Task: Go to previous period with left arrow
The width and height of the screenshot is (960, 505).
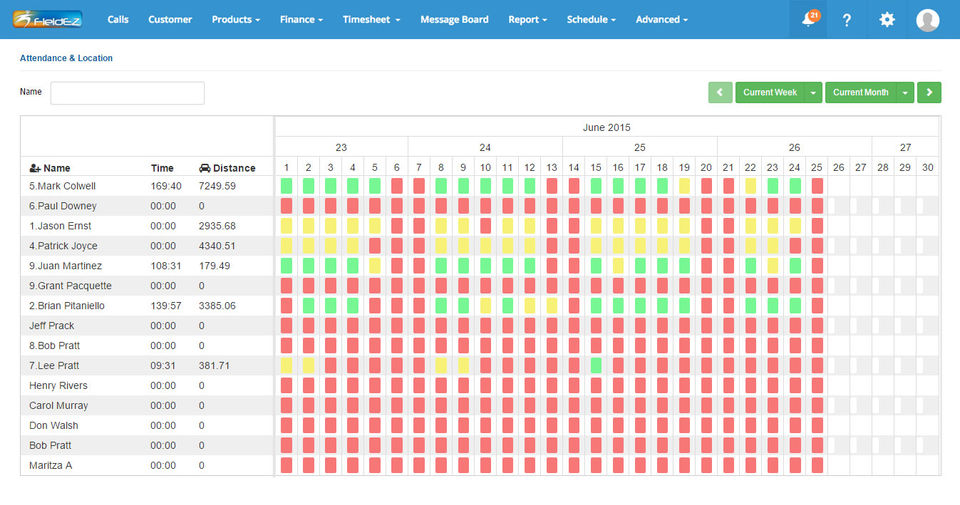Action: [x=721, y=92]
